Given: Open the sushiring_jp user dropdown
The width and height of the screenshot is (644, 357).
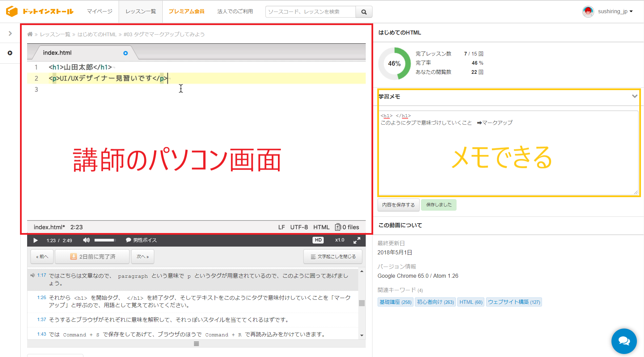Looking at the screenshot, I should [x=615, y=12].
